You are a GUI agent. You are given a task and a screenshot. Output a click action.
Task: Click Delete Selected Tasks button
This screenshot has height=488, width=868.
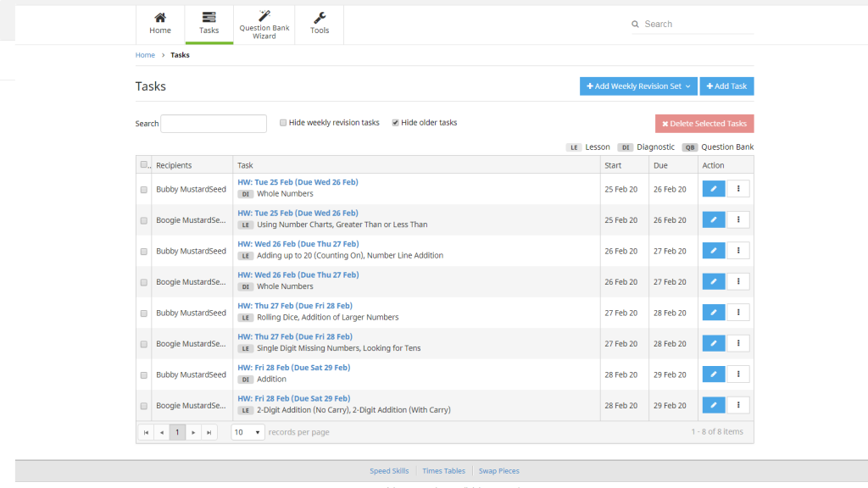coord(704,124)
